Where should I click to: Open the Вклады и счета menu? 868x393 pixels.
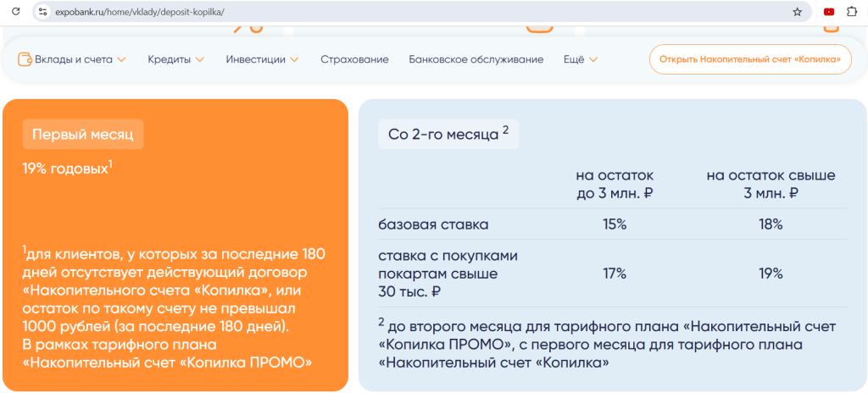74,59
